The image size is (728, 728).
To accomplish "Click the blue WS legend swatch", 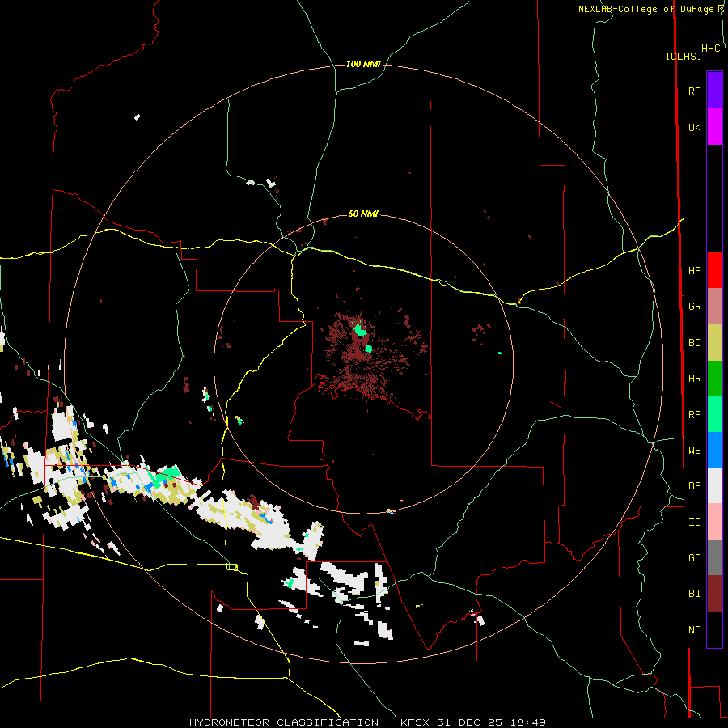I will point(714,450).
